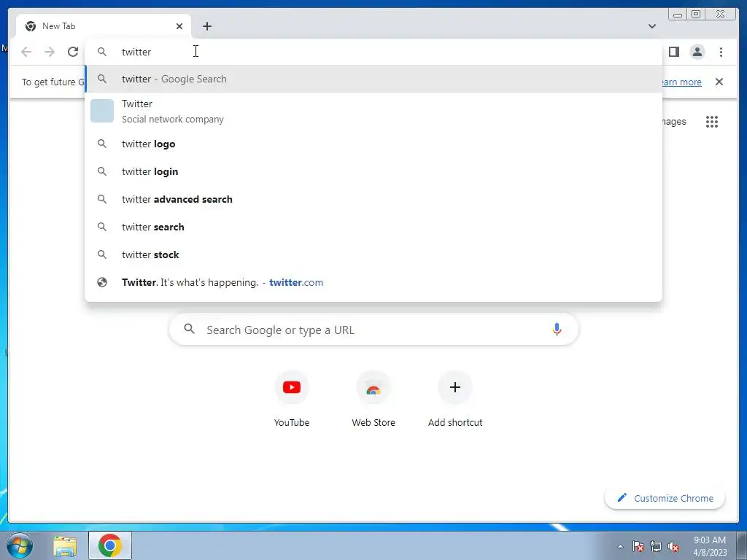Launch Windows Explorer from taskbar
Image resolution: width=747 pixels, height=560 pixels.
pos(65,545)
